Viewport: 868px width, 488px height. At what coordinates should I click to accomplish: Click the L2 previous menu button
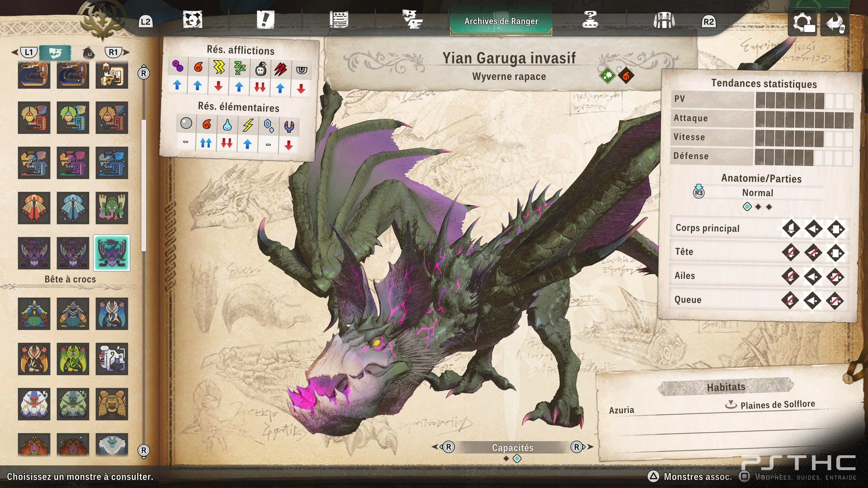point(146,22)
